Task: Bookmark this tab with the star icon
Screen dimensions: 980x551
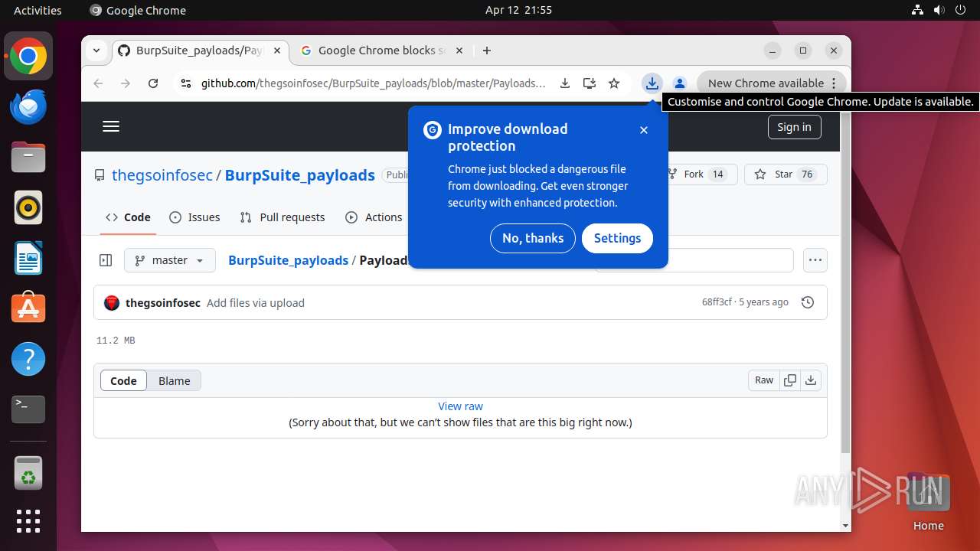Action: pos(614,83)
